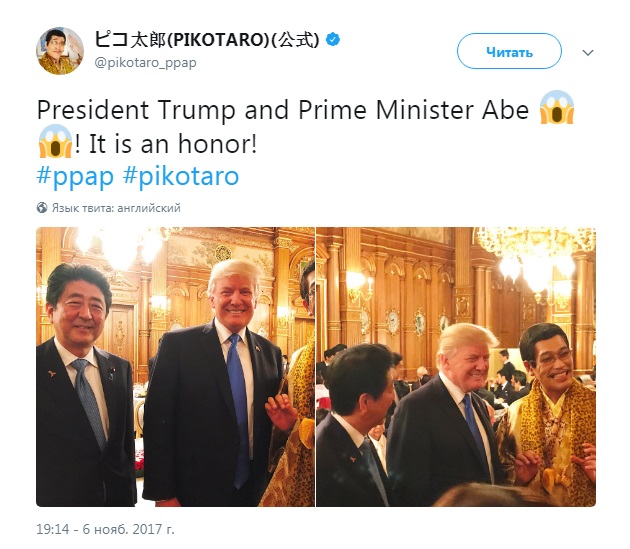Open left photo of Abe and Trump
Screen dimensions: 630x549
(x=176, y=367)
